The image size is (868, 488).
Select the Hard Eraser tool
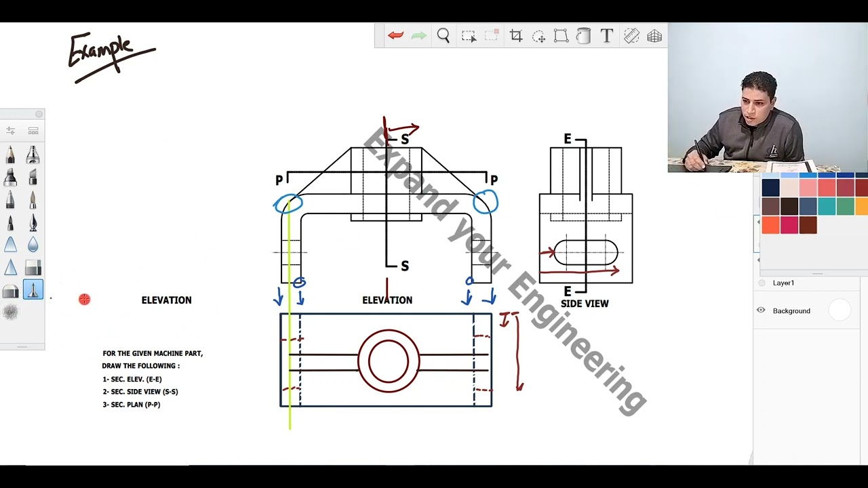[33, 268]
